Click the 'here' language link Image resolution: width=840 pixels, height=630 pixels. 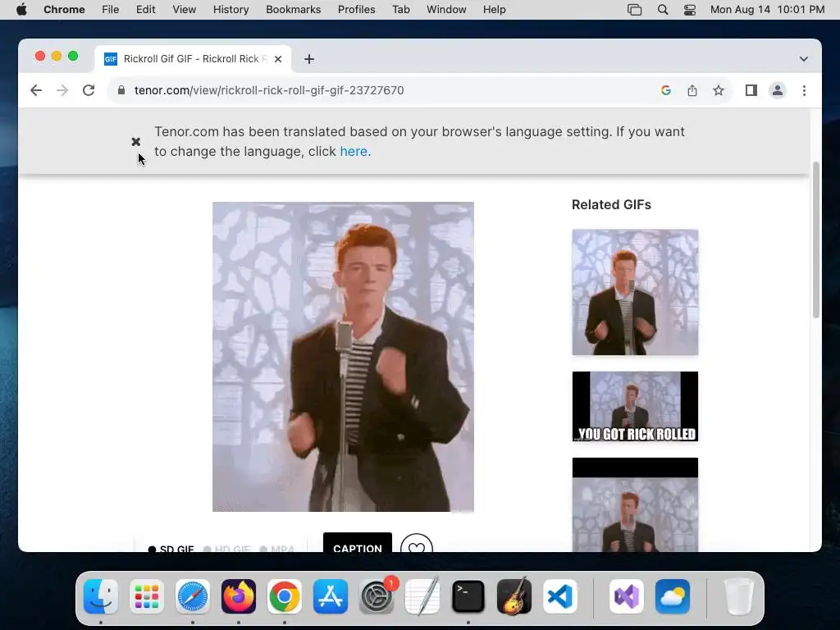pos(354,152)
